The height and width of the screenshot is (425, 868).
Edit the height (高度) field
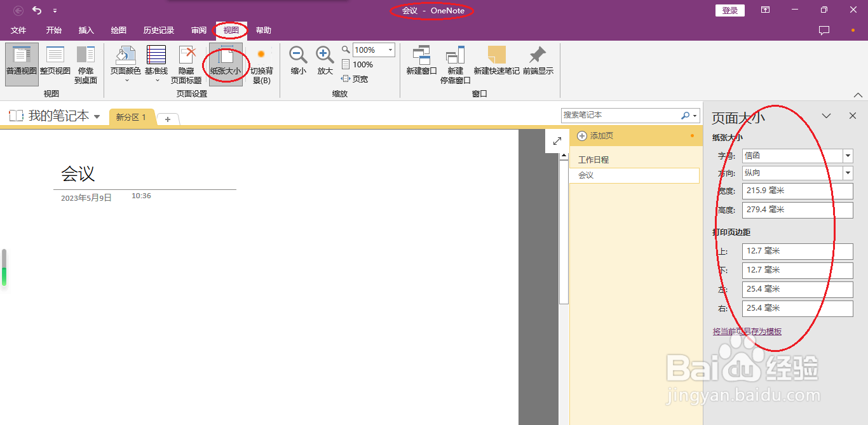(x=797, y=210)
